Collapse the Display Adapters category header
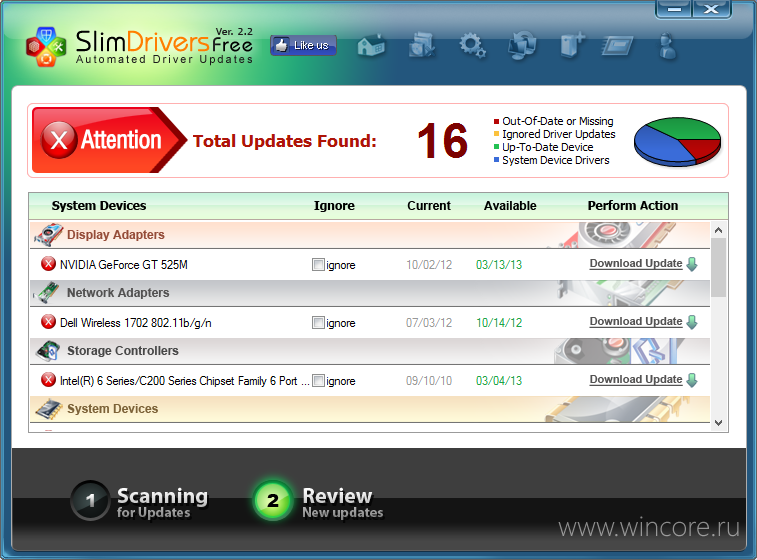This screenshot has height=560, width=757. click(x=115, y=235)
